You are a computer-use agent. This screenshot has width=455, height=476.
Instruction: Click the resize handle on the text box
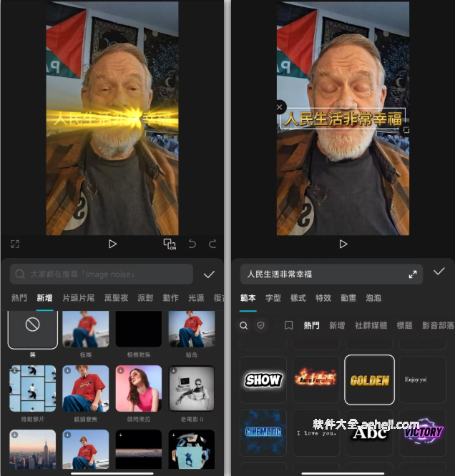pos(406,130)
